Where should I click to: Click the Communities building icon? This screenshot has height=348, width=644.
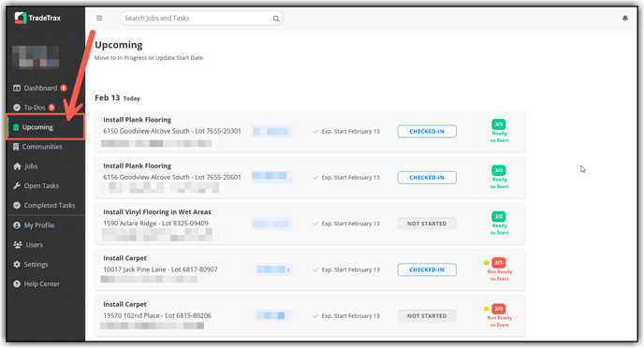coord(16,147)
